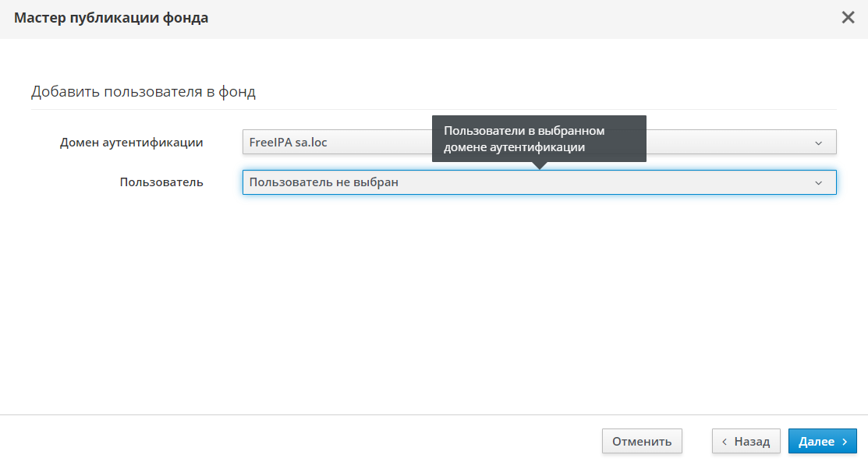Click the tooltip's pointer arrow

click(x=539, y=165)
